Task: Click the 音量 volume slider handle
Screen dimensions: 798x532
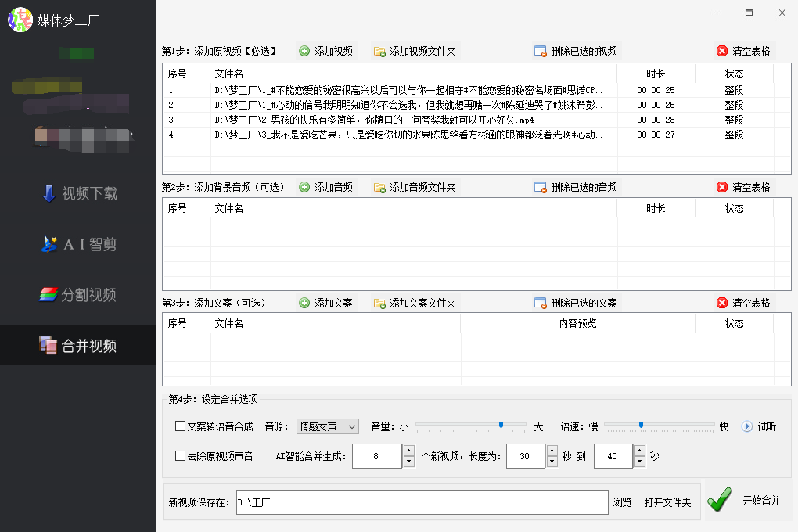Action: (501, 425)
